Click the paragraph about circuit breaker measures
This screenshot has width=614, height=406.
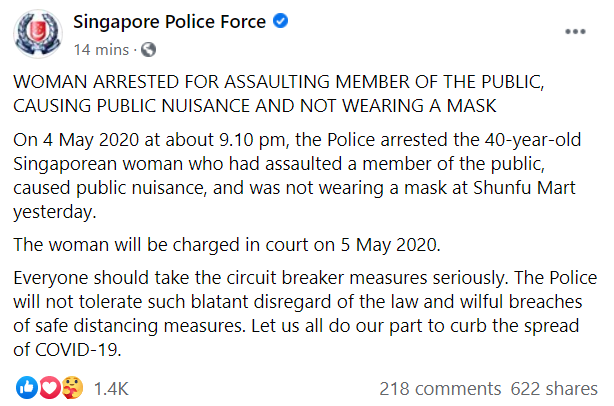(300, 310)
